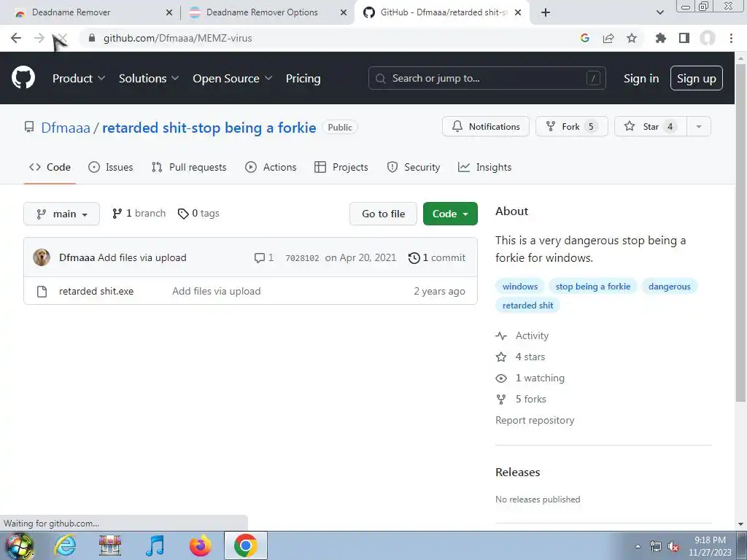View the 5 forks link
This screenshot has height=560, width=747.
click(x=521, y=399)
